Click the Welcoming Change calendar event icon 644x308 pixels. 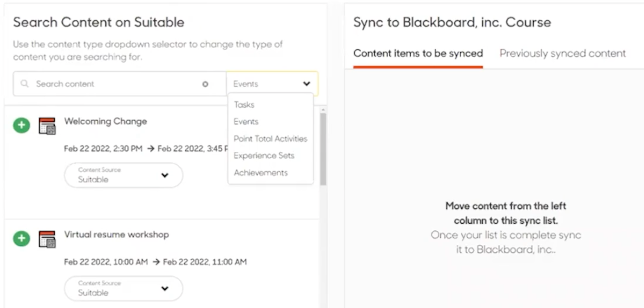tap(47, 126)
